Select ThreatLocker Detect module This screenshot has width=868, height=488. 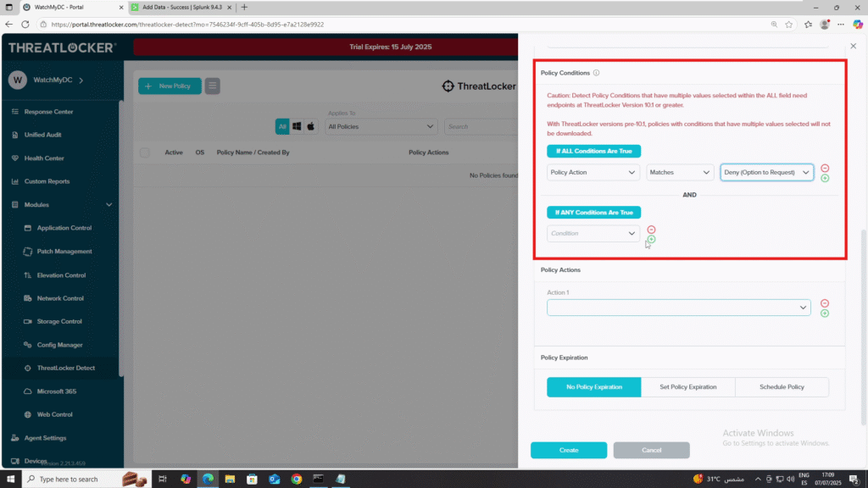tap(65, 368)
